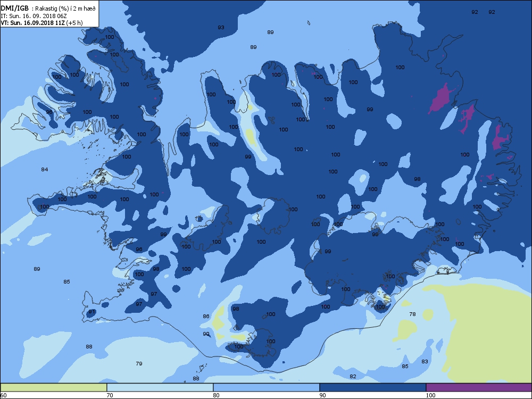This screenshot has height=399, width=532.
Task: Click the medium blue 80–90 legend swatch
Action: (267, 387)
